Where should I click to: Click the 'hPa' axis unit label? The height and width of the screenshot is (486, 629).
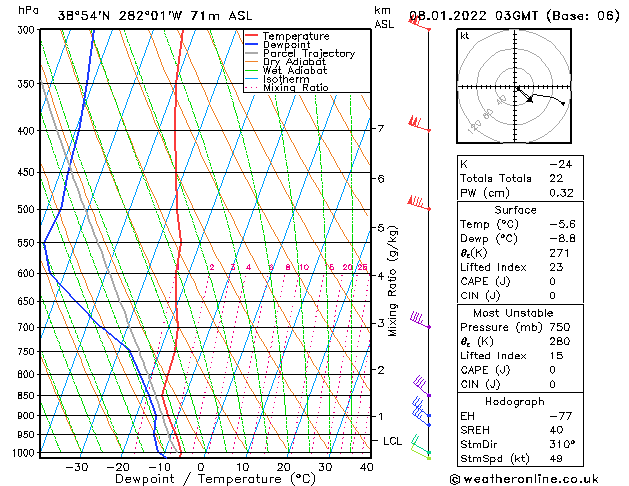coord(28,11)
